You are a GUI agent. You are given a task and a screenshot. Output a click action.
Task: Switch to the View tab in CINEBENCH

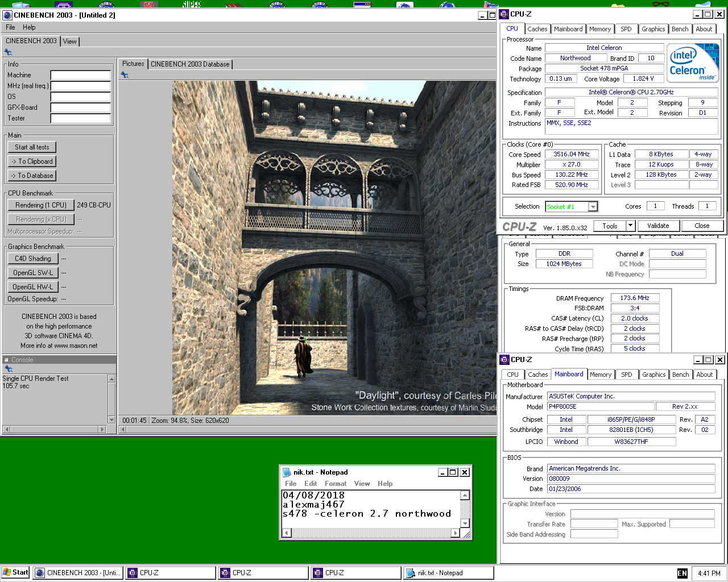(70, 41)
